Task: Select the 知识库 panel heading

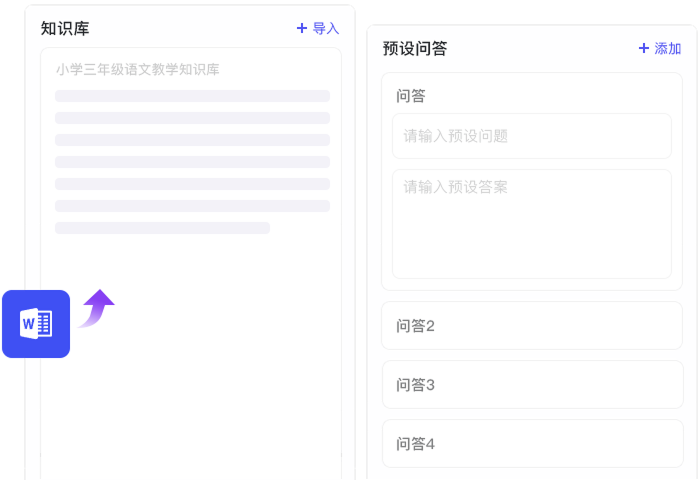Action: point(65,29)
